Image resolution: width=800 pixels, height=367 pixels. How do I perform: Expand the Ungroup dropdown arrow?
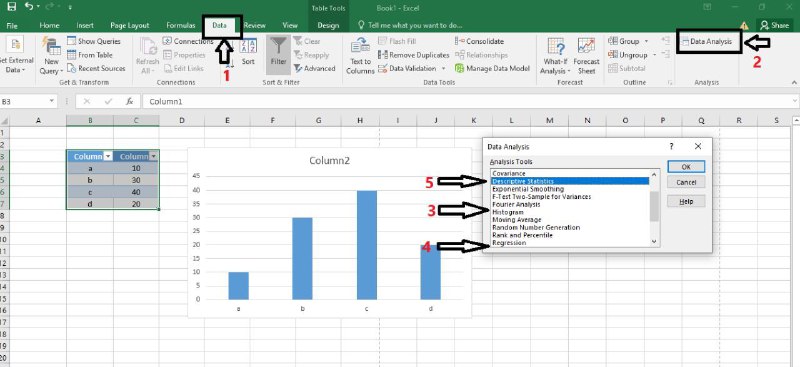[654, 55]
